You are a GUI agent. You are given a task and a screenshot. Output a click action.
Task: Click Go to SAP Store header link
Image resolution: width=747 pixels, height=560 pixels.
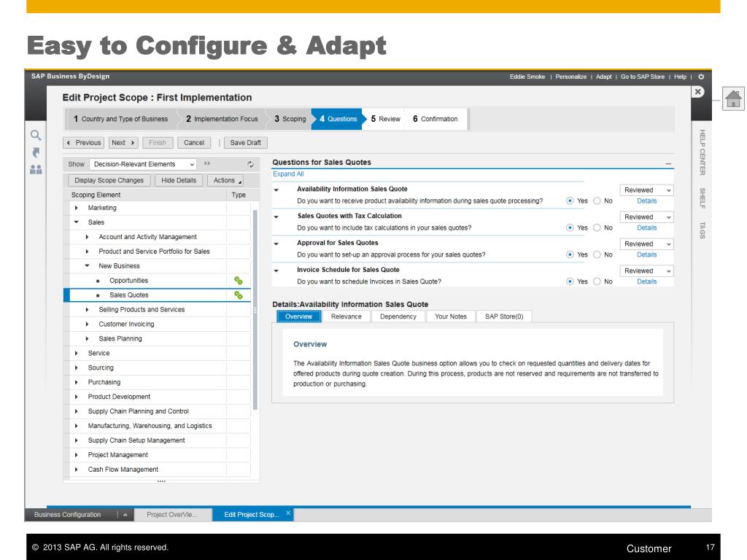(x=642, y=77)
